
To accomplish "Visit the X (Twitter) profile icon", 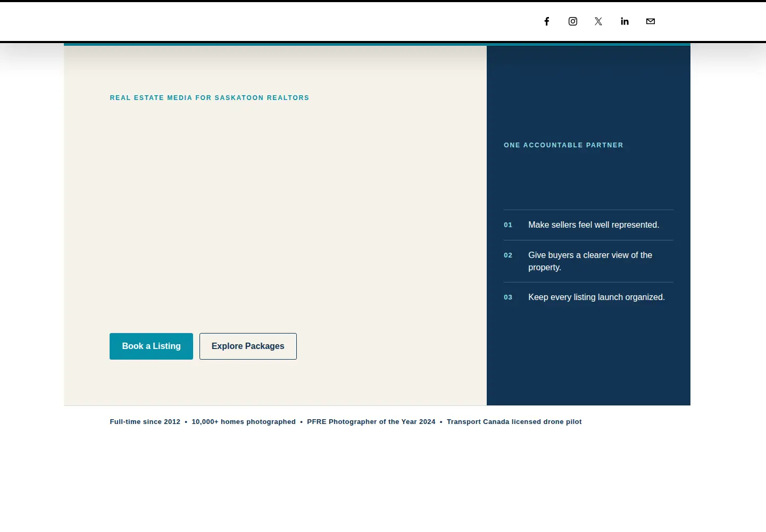I will (x=598, y=21).
